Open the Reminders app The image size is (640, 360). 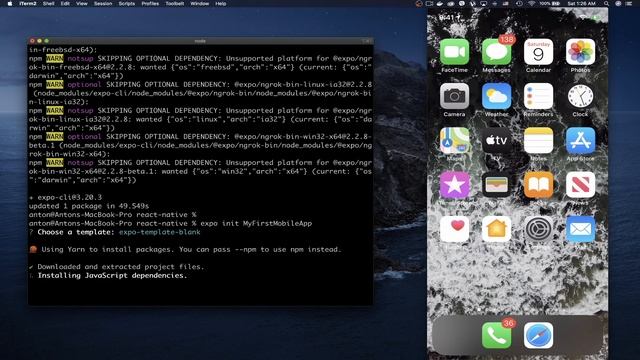point(538,96)
